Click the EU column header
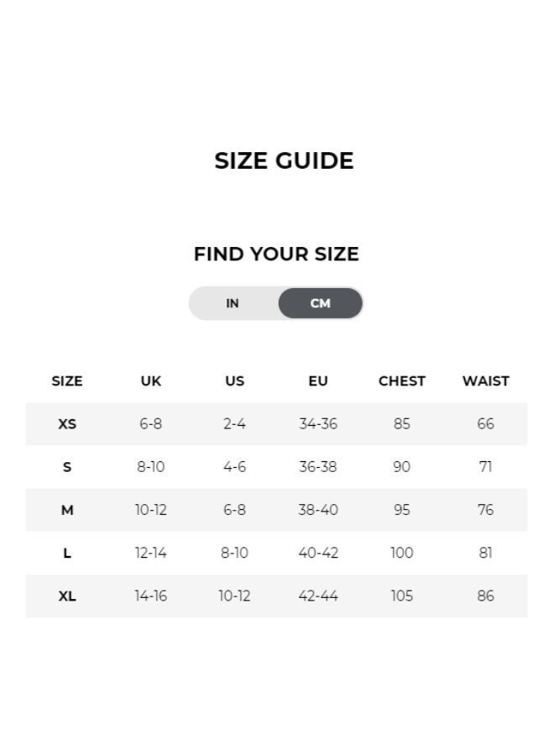 [x=318, y=381]
